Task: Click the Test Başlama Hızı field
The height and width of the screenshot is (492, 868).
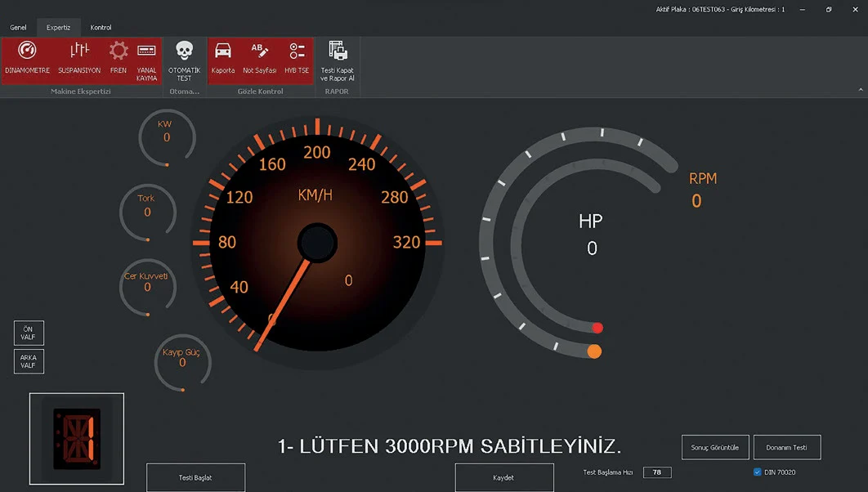Action: pyautogui.click(x=657, y=472)
